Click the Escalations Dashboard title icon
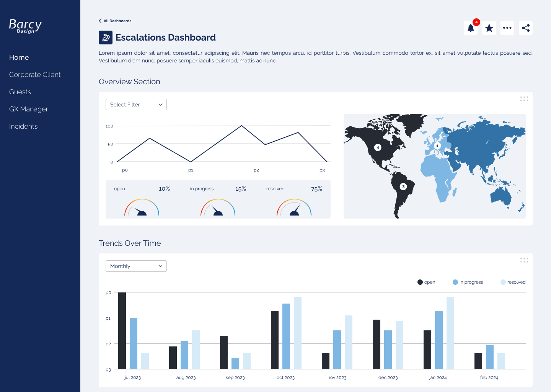 [x=106, y=38]
